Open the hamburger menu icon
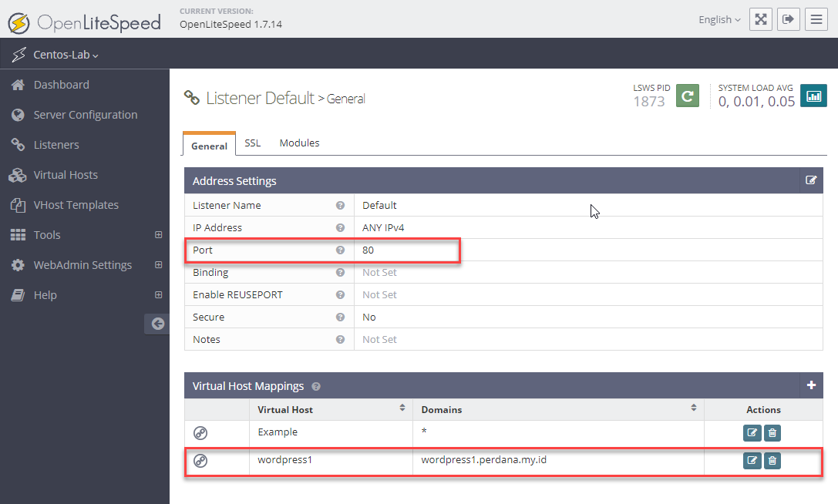838x504 pixels. pyautogui.click(x=816, y=20)
